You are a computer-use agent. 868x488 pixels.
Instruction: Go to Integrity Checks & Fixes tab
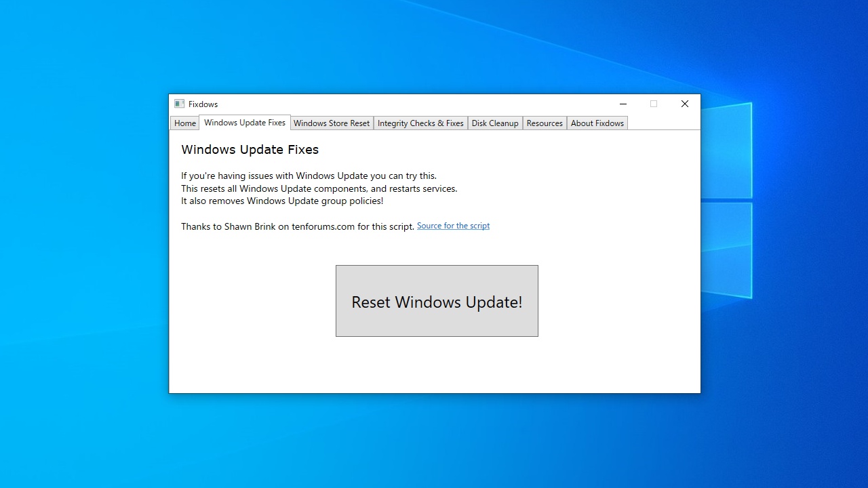(x=420, y=123)
